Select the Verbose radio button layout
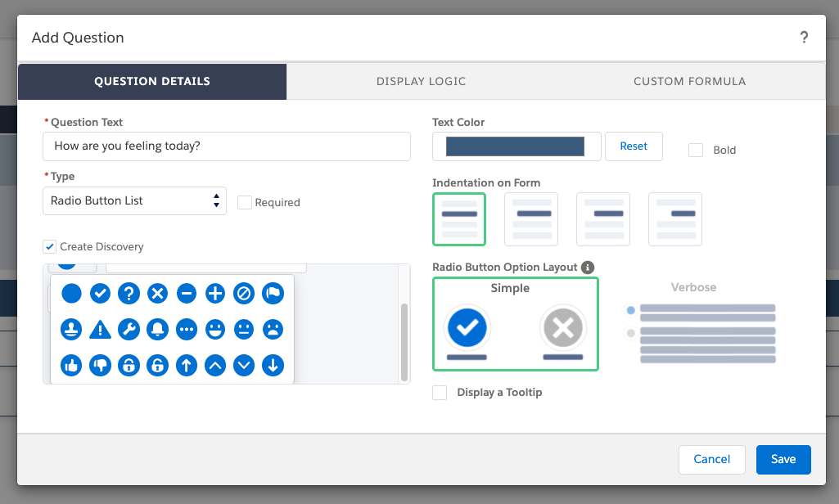 pyautogui.click(x=700, y=324)
